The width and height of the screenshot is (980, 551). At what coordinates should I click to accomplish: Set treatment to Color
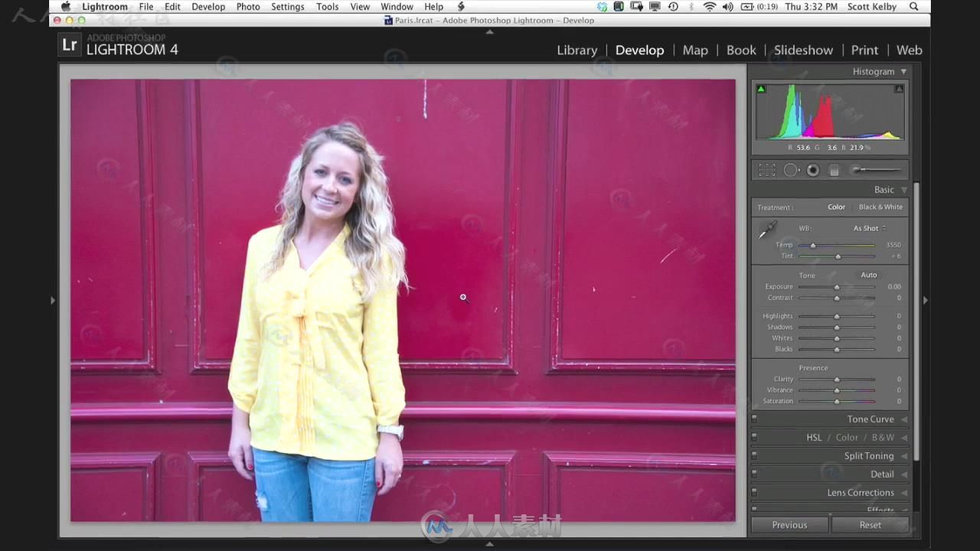[836, 207]
